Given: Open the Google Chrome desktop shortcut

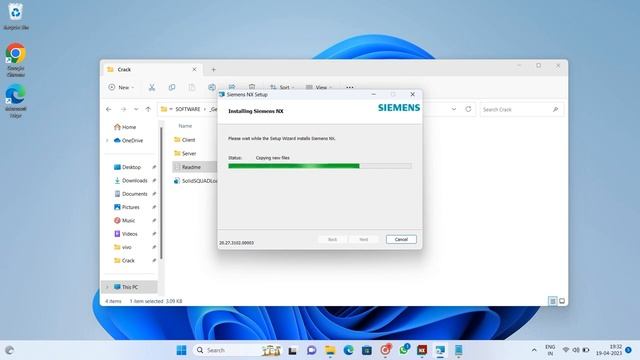Looking at the screenshot, I should [x=16, y=60].
